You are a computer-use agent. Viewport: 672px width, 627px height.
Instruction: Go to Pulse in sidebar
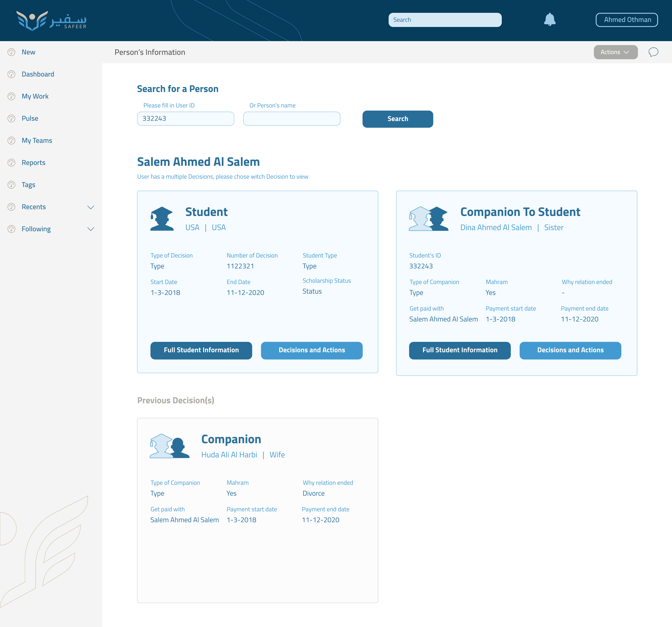[x=30, y=118]
